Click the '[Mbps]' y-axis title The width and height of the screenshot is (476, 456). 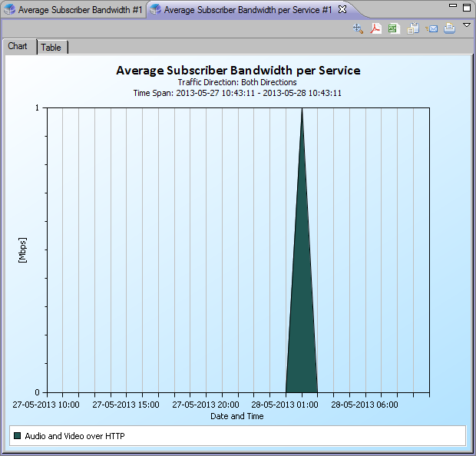click(x=22, y=250)
